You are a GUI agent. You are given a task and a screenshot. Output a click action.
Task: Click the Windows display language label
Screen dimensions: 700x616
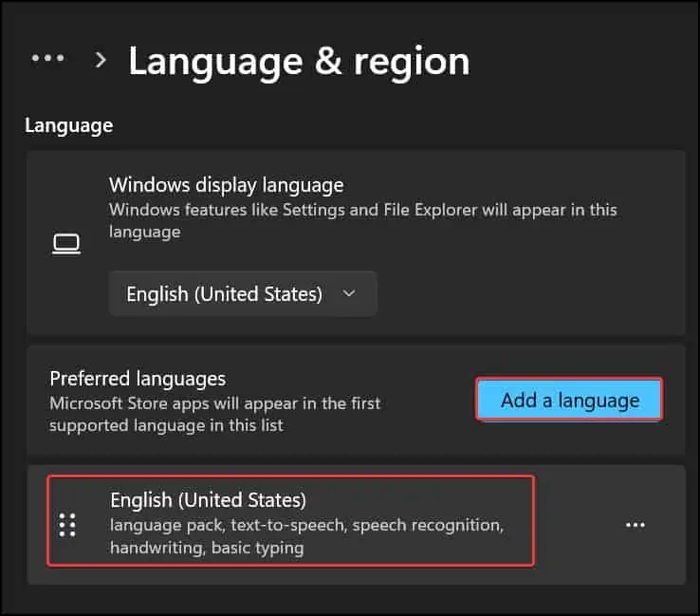(x=226, y=184)
